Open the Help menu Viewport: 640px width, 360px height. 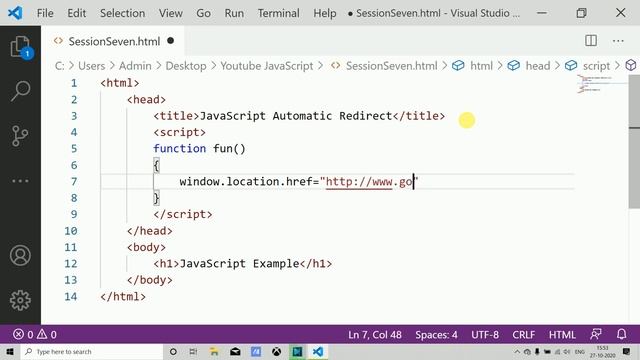325,13
